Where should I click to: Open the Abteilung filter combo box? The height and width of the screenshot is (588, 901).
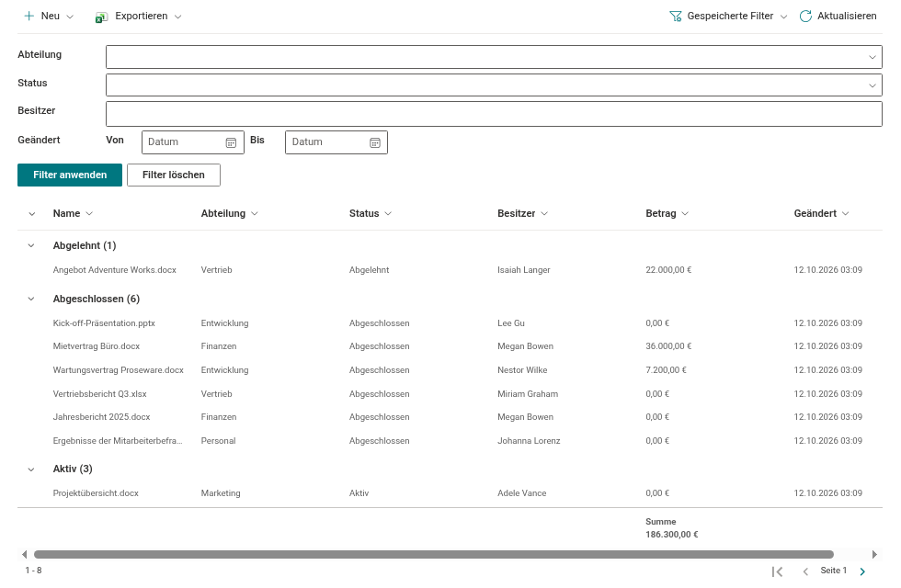tap(495, 57)
